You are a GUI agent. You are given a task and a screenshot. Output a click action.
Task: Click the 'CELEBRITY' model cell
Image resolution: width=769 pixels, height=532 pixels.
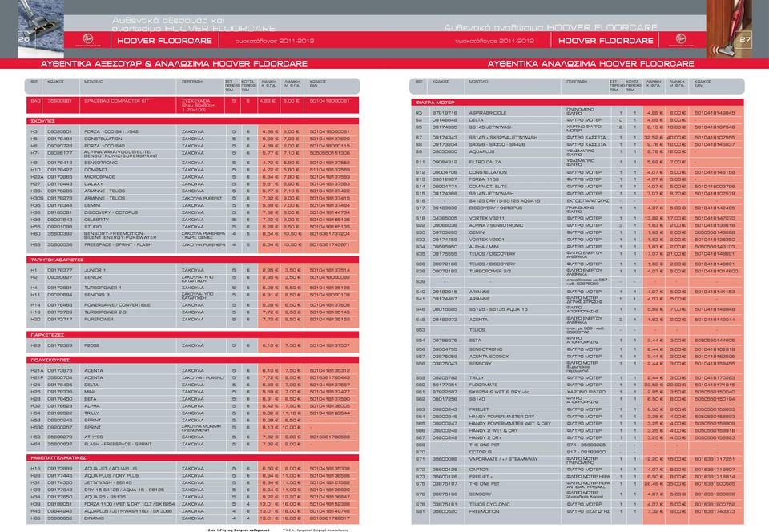[x=96, y=220]
